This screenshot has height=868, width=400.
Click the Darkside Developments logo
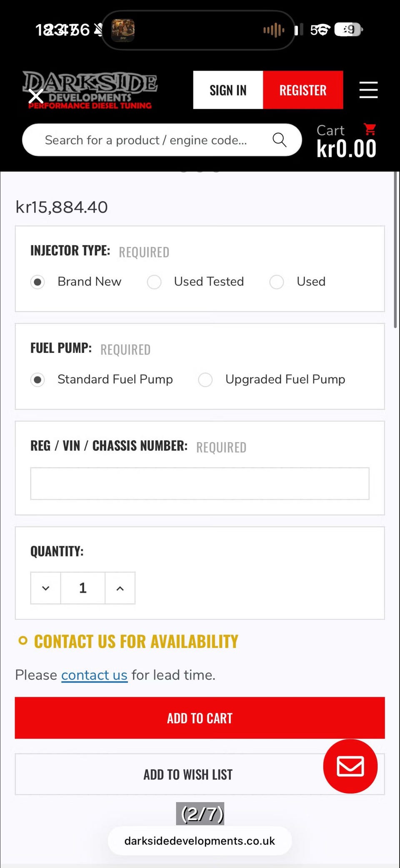90,90
